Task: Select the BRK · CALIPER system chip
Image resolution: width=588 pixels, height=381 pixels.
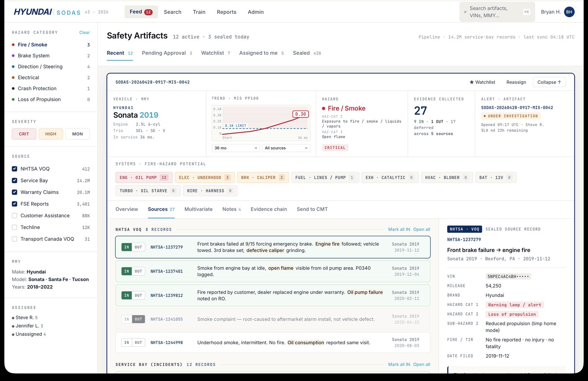Action: [x=263, y=178]
